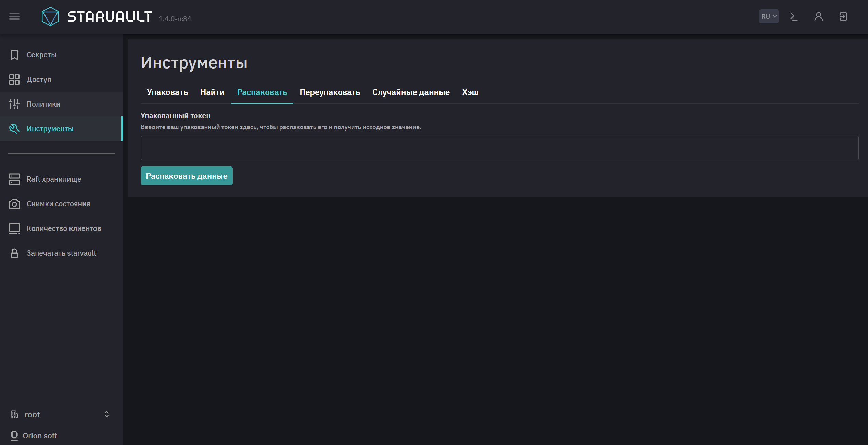Click the Raft хранилище server icon
This screenshot has width=868, height=445.
click(x=14, y=179)
